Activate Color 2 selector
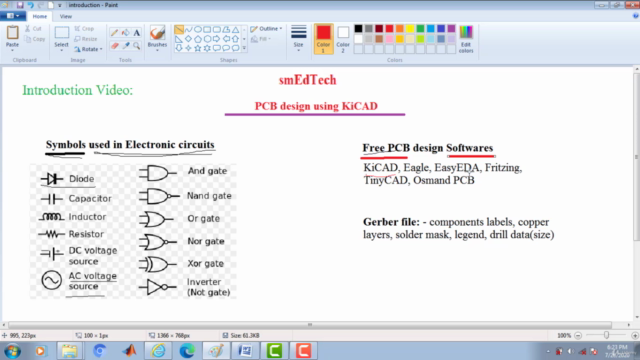Screen dimensions: 640x360 tap(343, 39)
